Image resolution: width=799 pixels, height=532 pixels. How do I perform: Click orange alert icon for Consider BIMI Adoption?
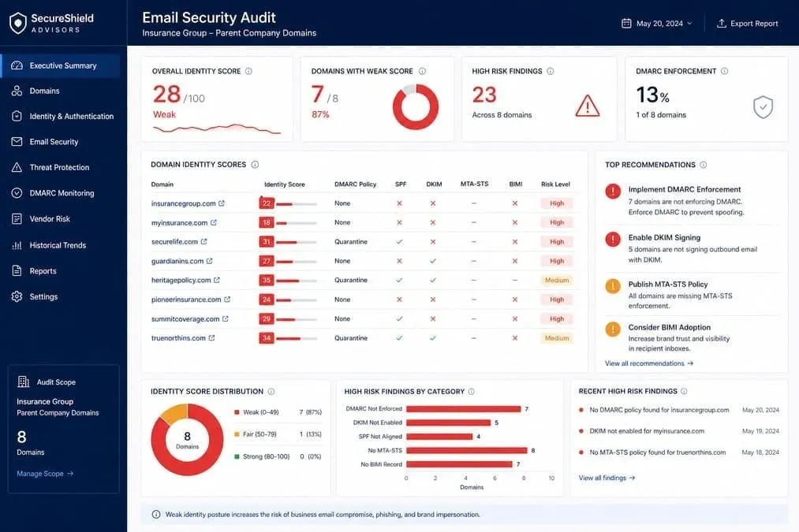tap(613, 329)
